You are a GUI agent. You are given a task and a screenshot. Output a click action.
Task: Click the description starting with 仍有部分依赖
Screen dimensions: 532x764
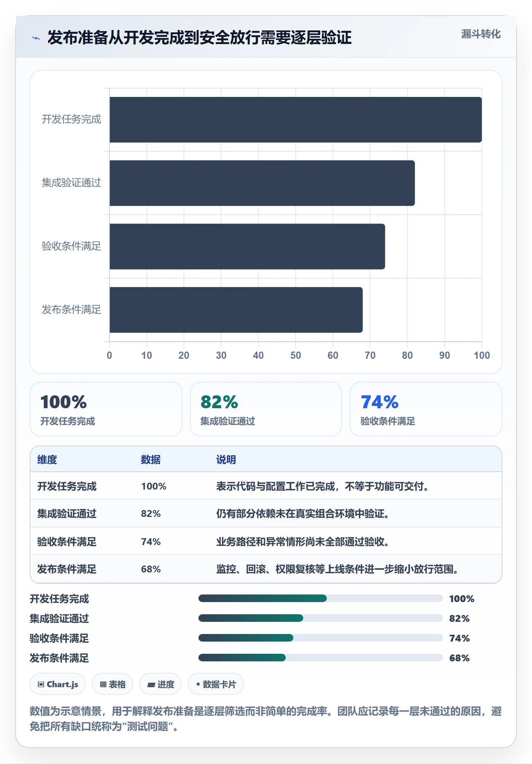pos(302,514)
